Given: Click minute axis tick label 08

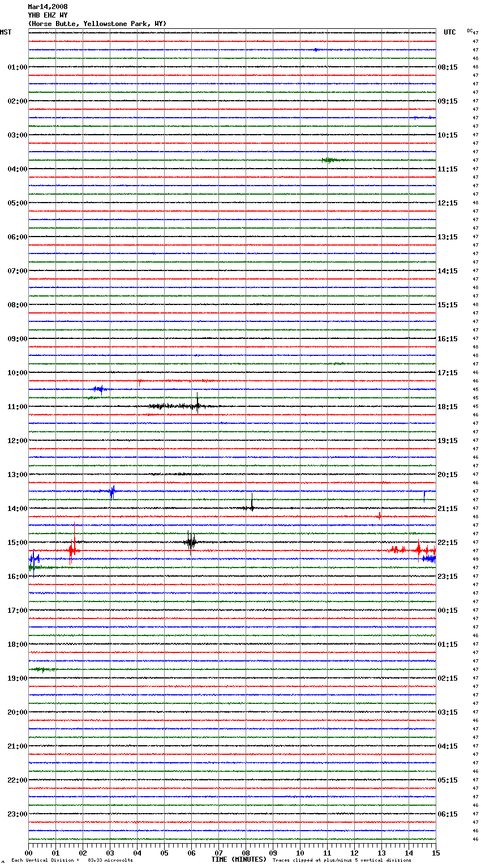Looking at the screenshot, I should [246, 853].
